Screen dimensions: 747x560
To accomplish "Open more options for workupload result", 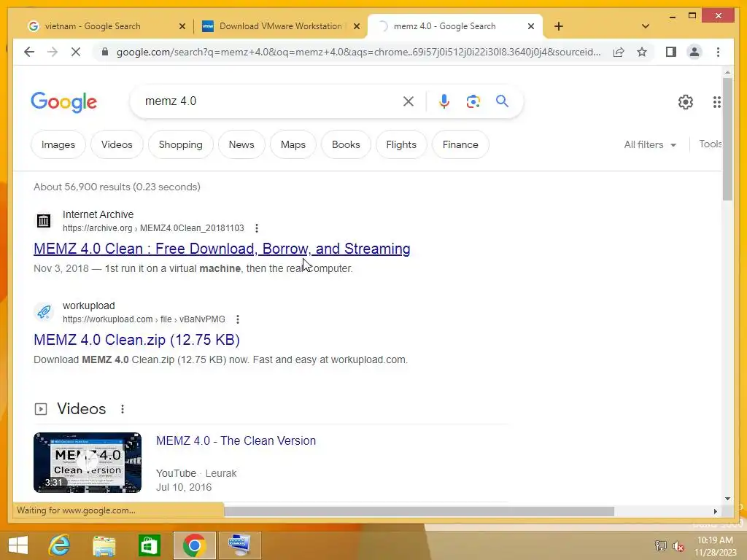I will (238, 319).
